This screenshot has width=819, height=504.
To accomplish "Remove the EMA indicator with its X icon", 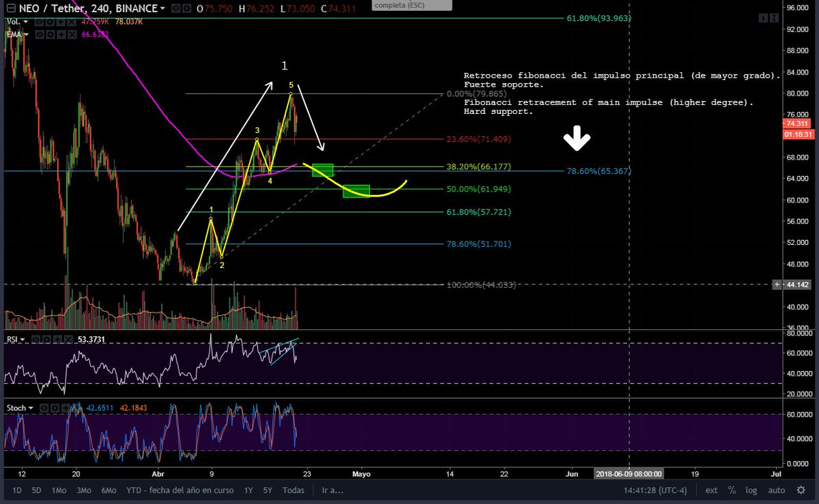I will pyautogui.click(x=72, y=35).
